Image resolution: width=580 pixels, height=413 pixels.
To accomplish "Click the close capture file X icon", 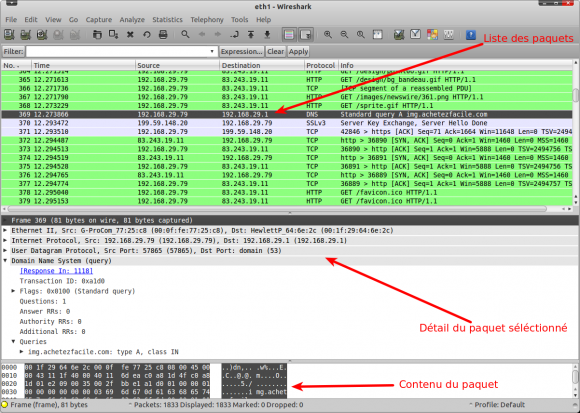I will (130, 35).
